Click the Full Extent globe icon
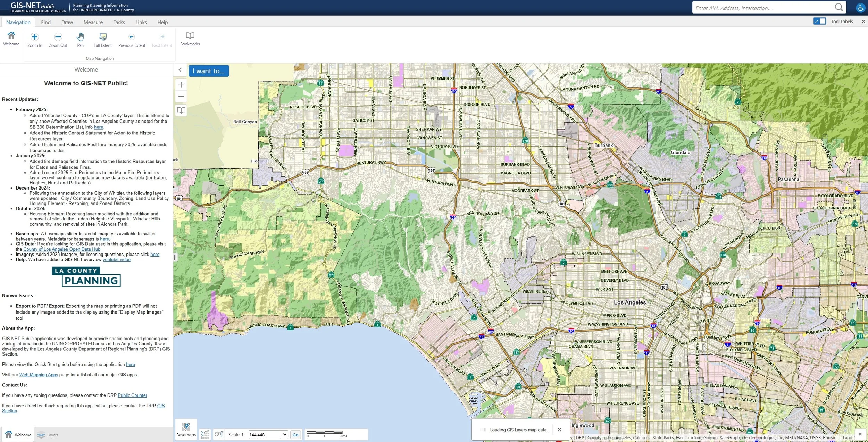The height and width of the screenshot is (442, 868). (x=102, y=37)
